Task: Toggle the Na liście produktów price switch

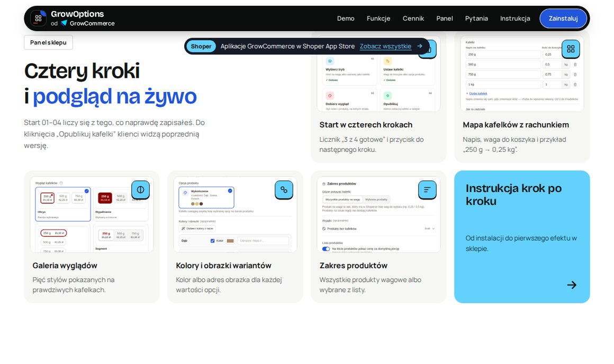Action: pos(326,249)
